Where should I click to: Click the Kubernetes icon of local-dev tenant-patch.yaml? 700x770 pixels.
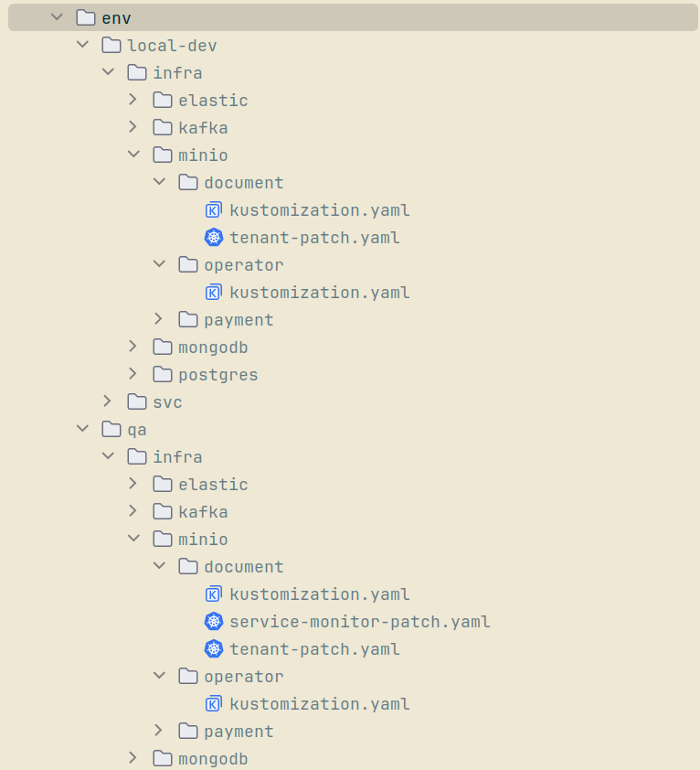[x=214, y=238]
